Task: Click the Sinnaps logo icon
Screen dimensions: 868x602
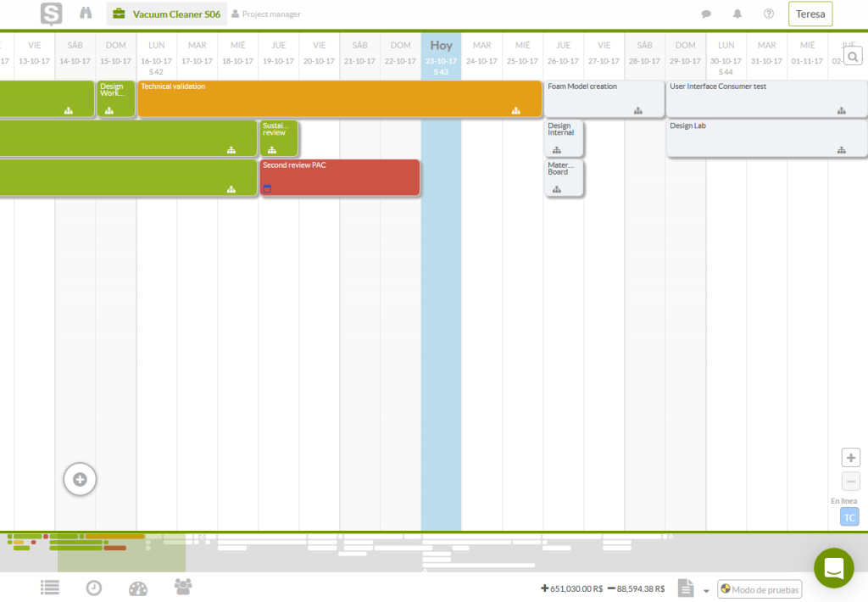Action: tap(51, 14)
